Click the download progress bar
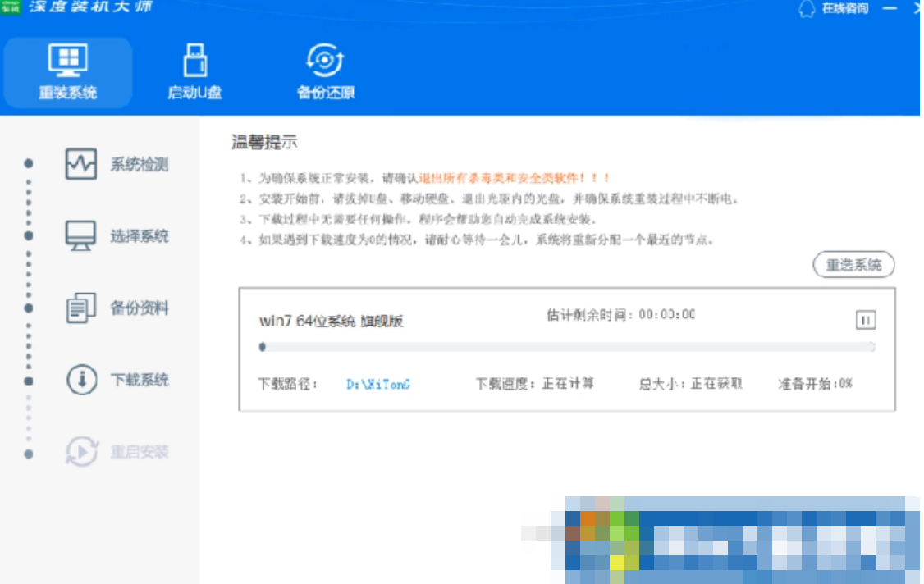 click(x=567, y=347)
